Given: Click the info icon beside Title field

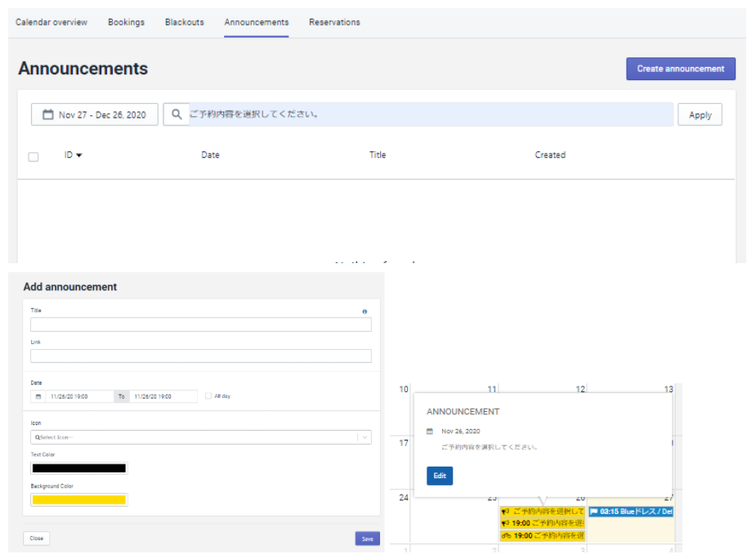Looking at the screenshot, I should (364, 311).
